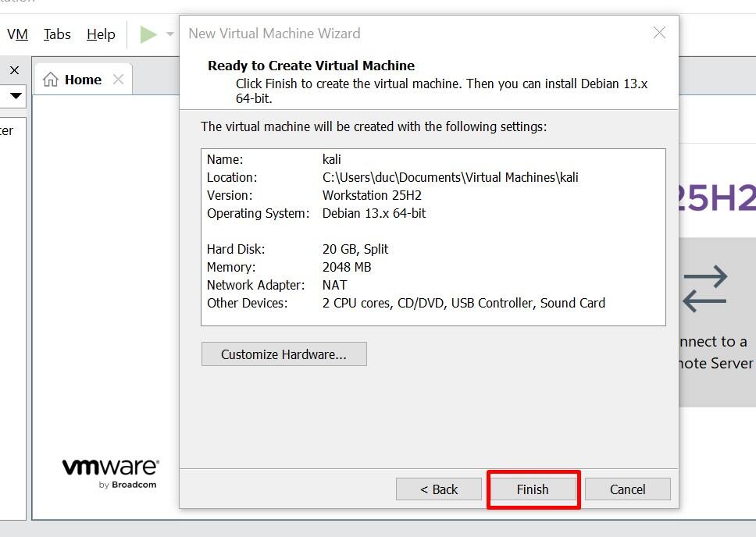The image size is (756, 537).
Task: Click the green Power On play icon
Action: click(x=148, y=34)
